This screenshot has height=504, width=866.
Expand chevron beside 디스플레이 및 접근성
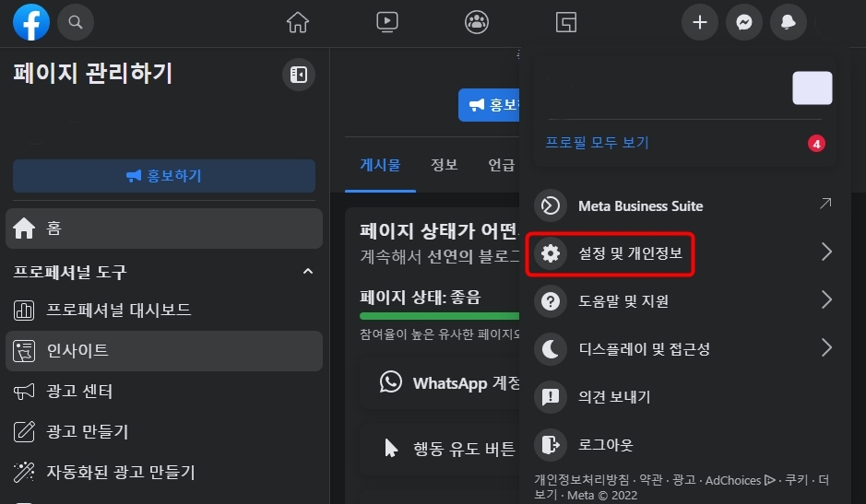[826, 347]
